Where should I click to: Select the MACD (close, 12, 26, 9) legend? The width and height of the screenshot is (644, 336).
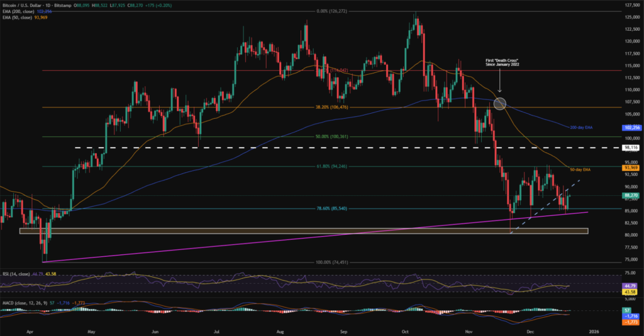(x=25, y=303)
